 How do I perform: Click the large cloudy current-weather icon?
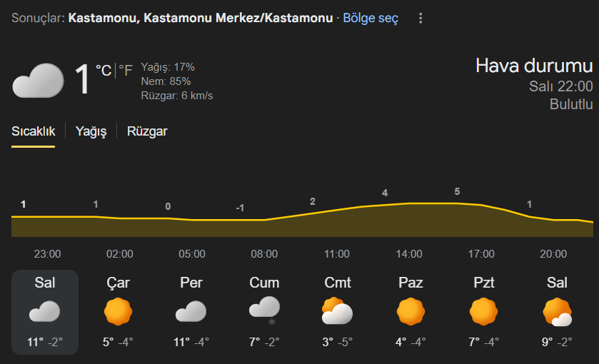coord(38,80)
